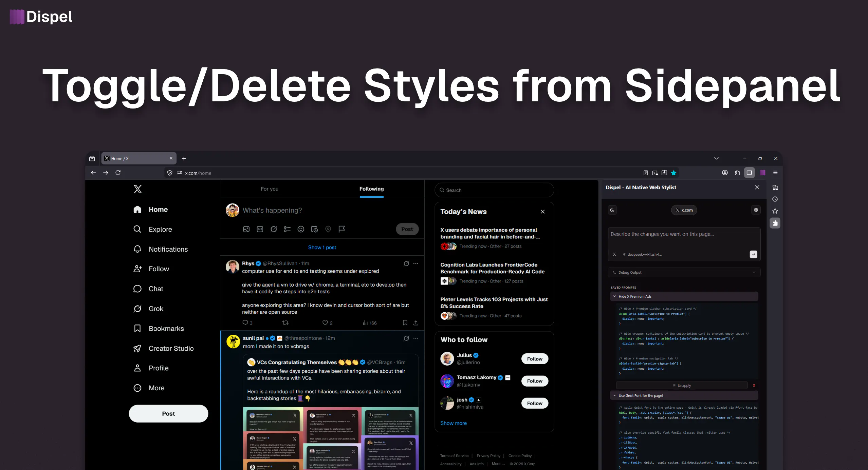The image size is (868, 470).
Task: Open More menu in X sidebar
Action: 149,388
